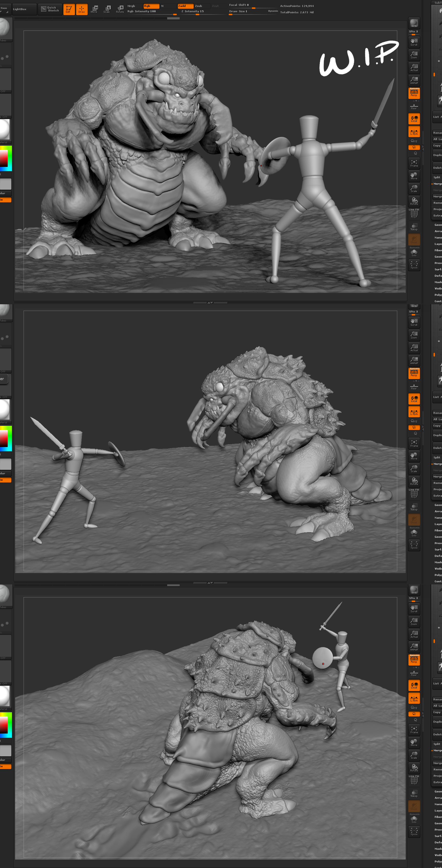Open the stroke dots thumbnail in top screenshot

(x=5, y=55)
